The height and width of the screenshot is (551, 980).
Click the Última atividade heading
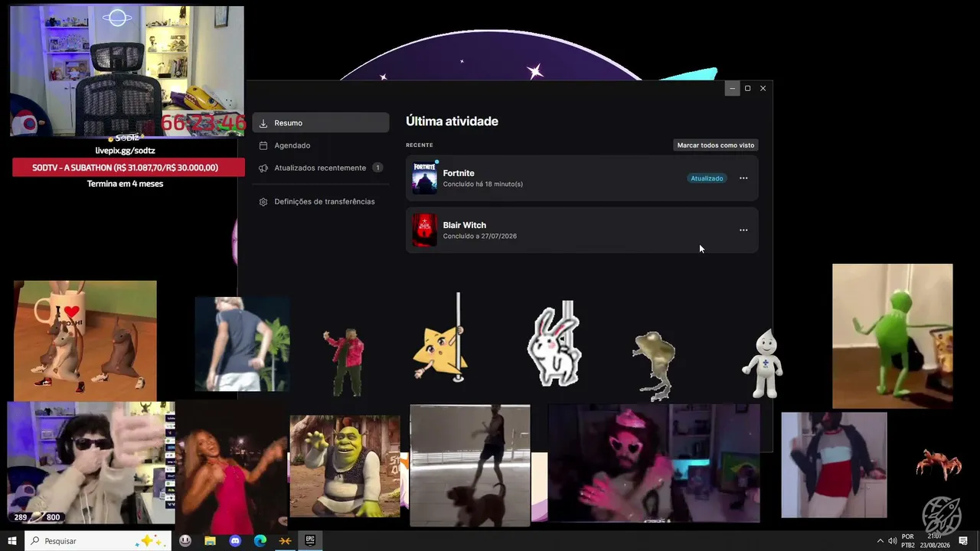(452, 121)
